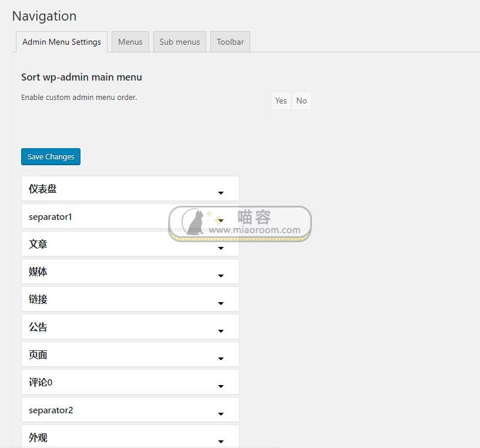Image resolution: width=480 pixels, height=448 pixels.
Task: Expand the 公告 item arrow
Action: [x=221, y=331]
